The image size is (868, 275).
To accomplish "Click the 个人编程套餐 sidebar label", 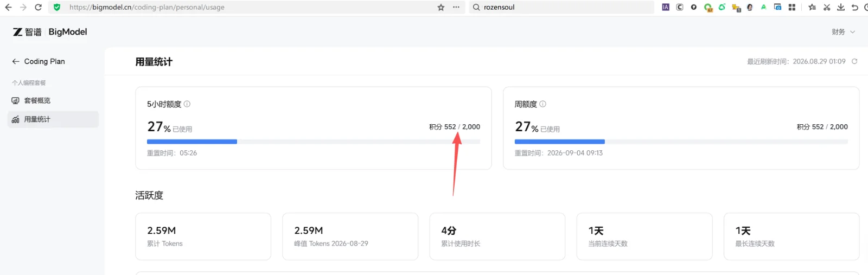I will (x=29, y=83).
